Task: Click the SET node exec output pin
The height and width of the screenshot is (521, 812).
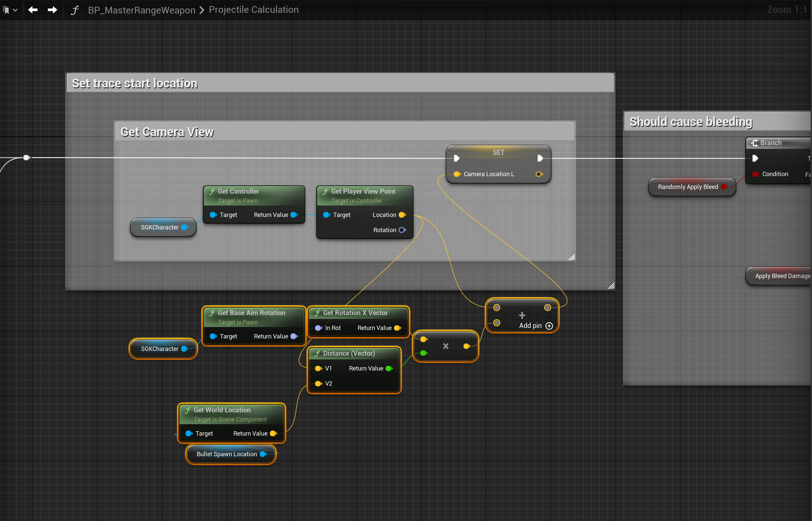Action: click(x=540, y=158)
